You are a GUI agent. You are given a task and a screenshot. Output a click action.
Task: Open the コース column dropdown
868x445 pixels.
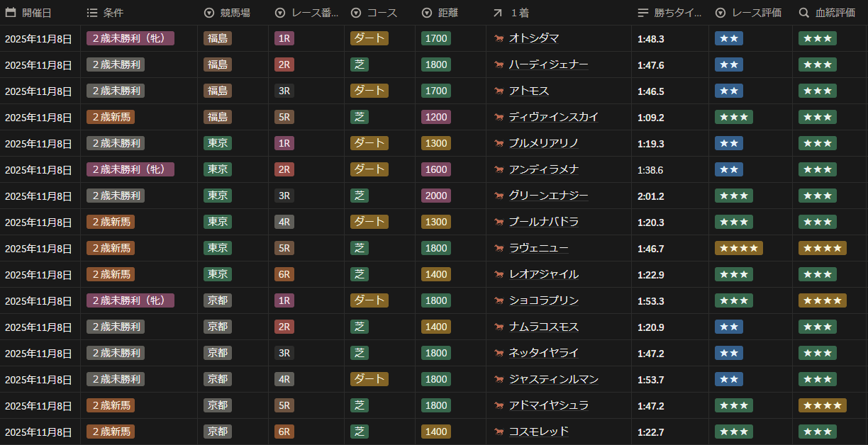point(356,13)
